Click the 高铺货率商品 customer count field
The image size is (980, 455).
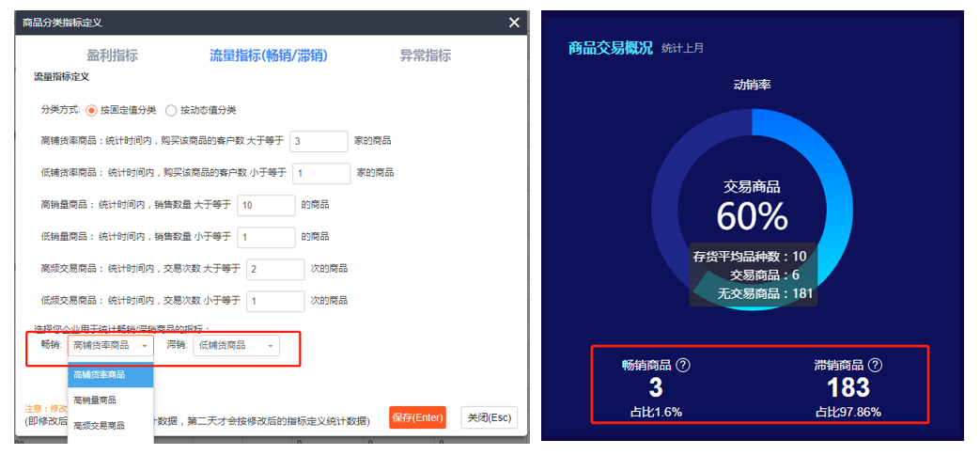[319, 141]
